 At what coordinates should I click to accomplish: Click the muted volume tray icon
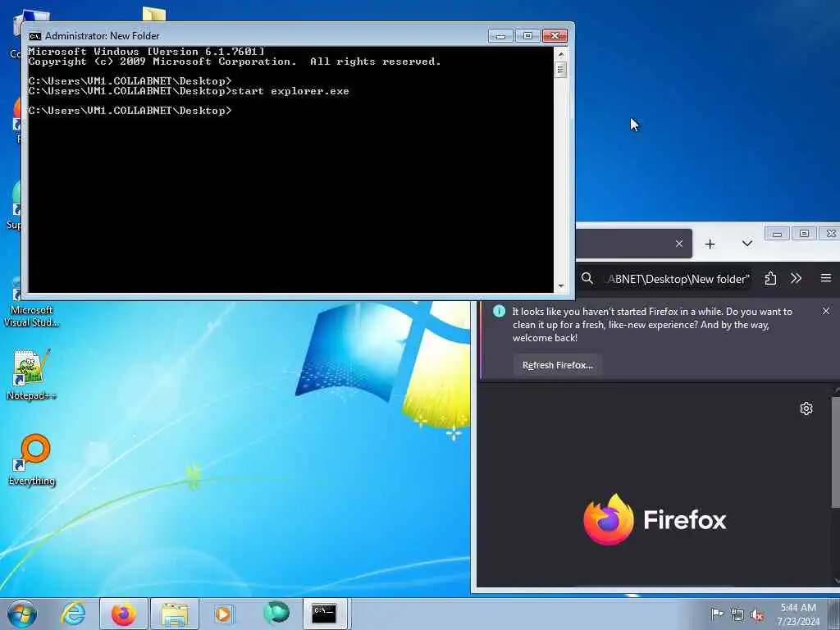click(x=757, y=614)
